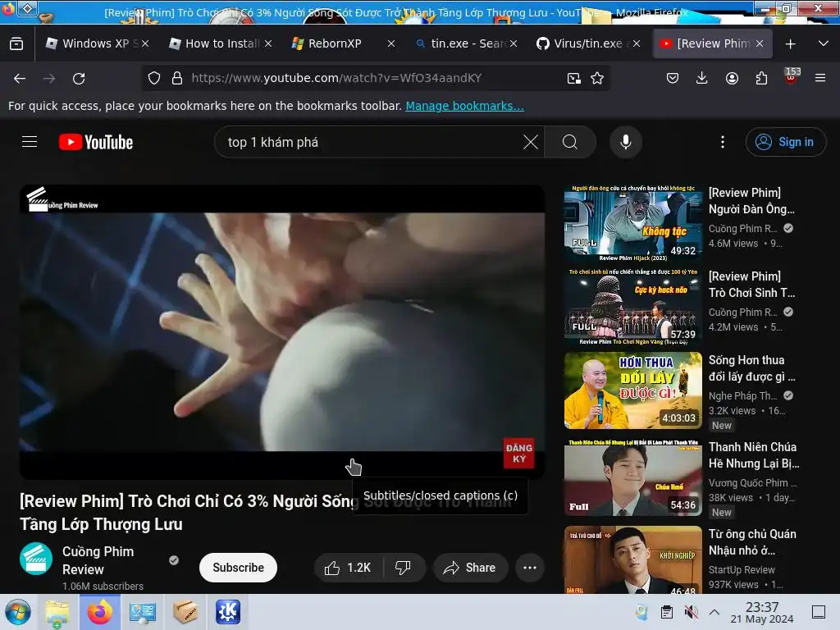
Task: Bookmark this page with the star
Action: (597, 78)
